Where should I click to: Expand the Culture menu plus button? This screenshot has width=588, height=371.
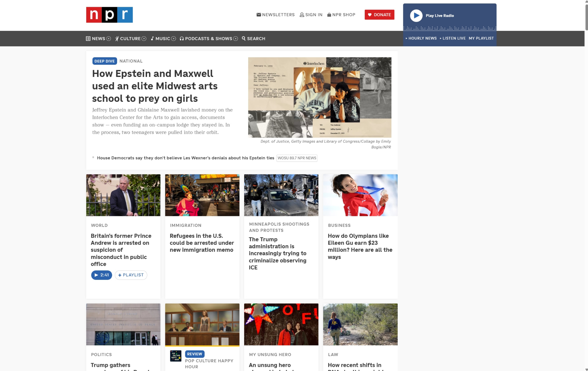point(144,39)
